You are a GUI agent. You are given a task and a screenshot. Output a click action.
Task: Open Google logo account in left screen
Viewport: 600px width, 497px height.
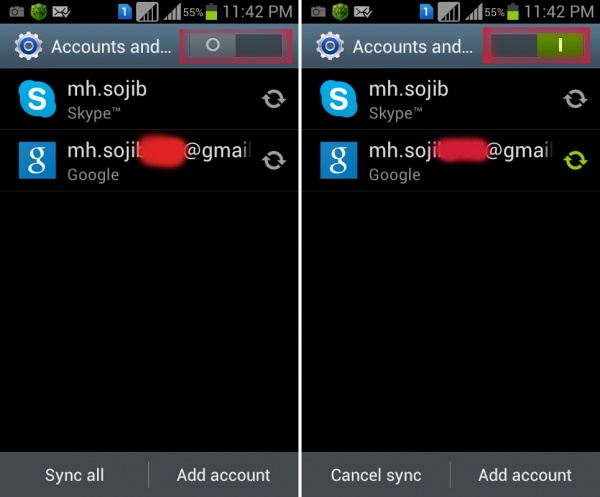coord(37,160)
